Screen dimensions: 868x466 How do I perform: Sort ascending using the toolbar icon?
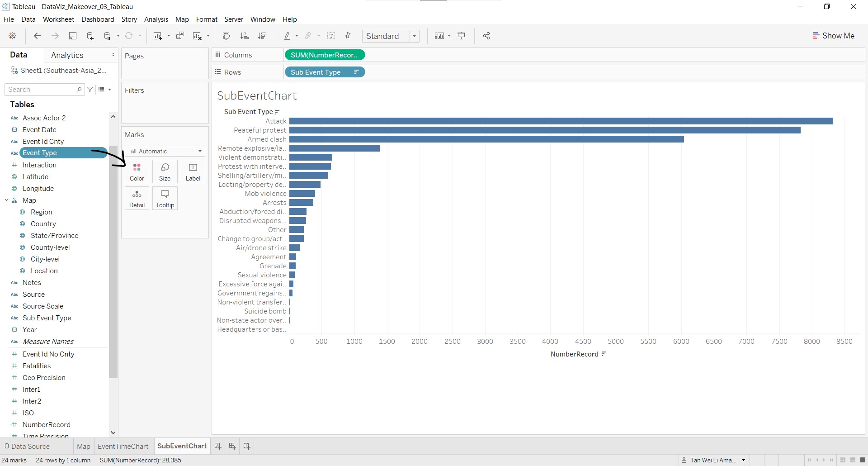click(x=245, y=36)
